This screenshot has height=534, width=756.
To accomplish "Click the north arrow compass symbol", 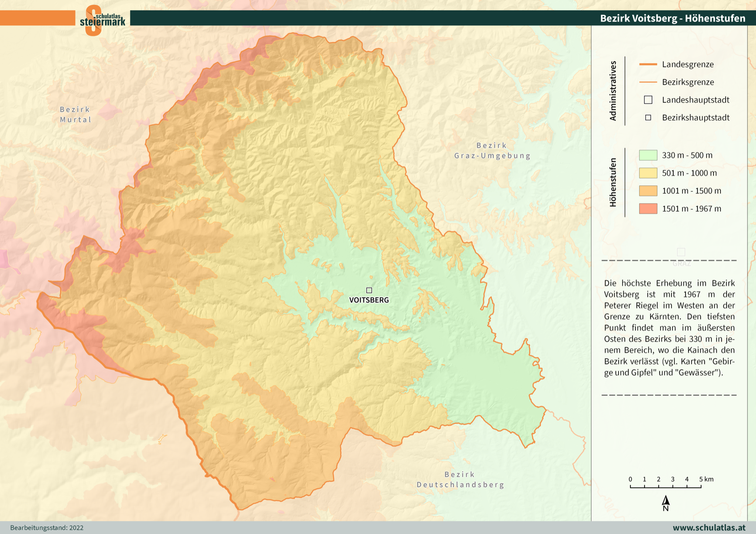I will pos(666,502).
